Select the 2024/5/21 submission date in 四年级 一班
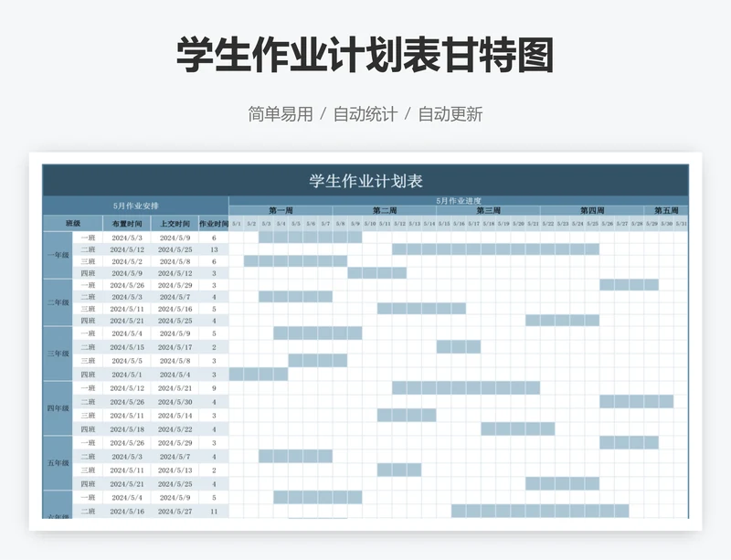 [175, 388]
